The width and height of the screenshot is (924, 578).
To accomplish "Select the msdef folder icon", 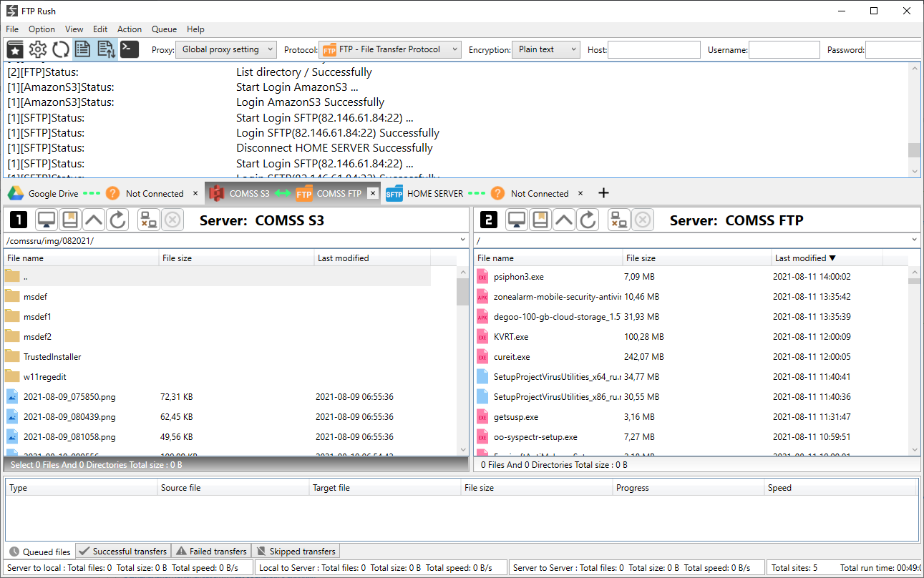I will point(12,296).
